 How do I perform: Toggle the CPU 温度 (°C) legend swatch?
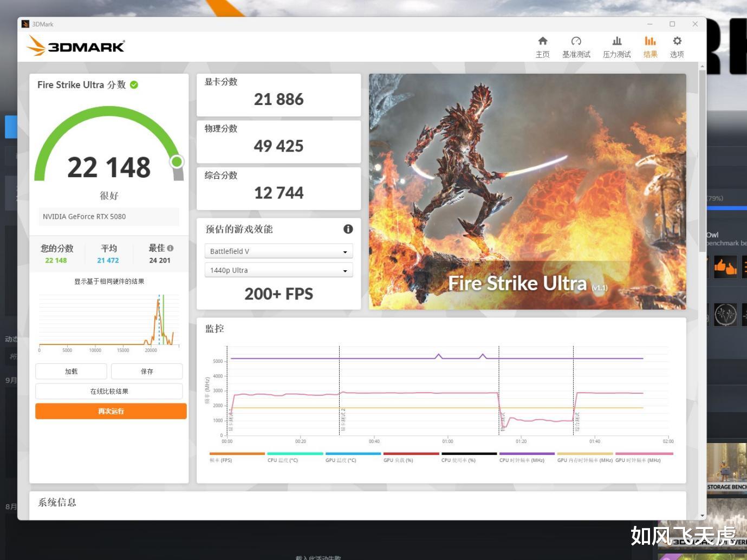(x=295, y=454)
